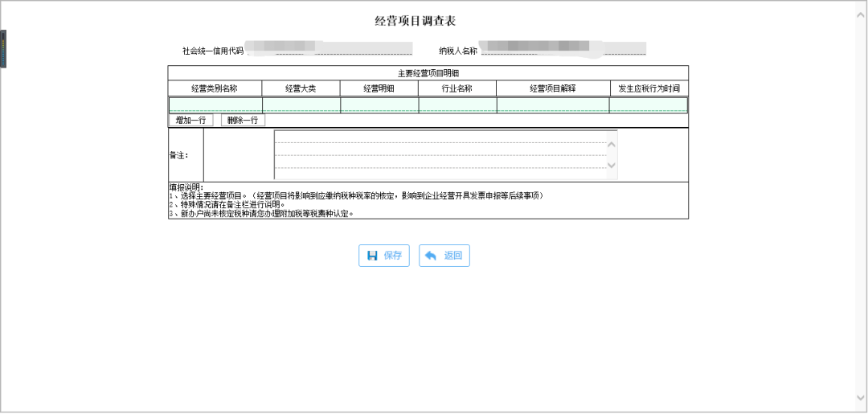Image resolution: width=868 pixels, height=414 pixels.
Task: Click the 经营项目调查表 page title
Action: [x=416, y=21]
